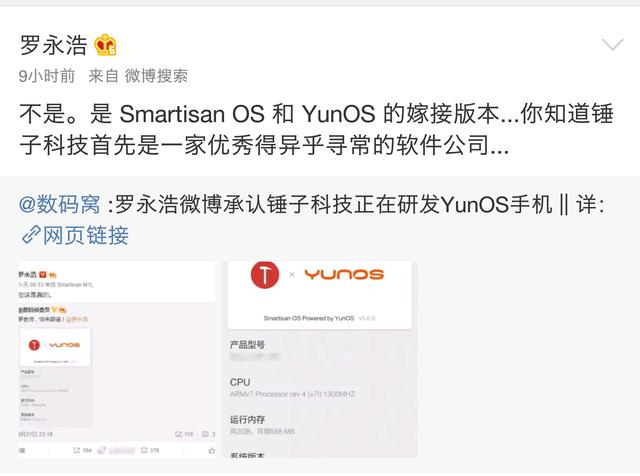Click the main post text starting with 不是
The width and height of the screenshot is (640, 476).
click(x=316, y=129)
